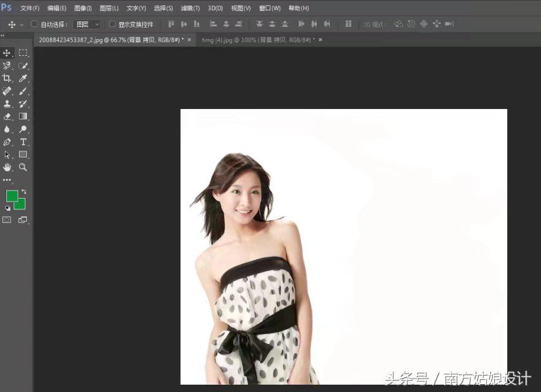The height and width of the screenshot is (392, 541).
Task: Select the Clone Stamp tool
Action: click(x=7, y=104)
